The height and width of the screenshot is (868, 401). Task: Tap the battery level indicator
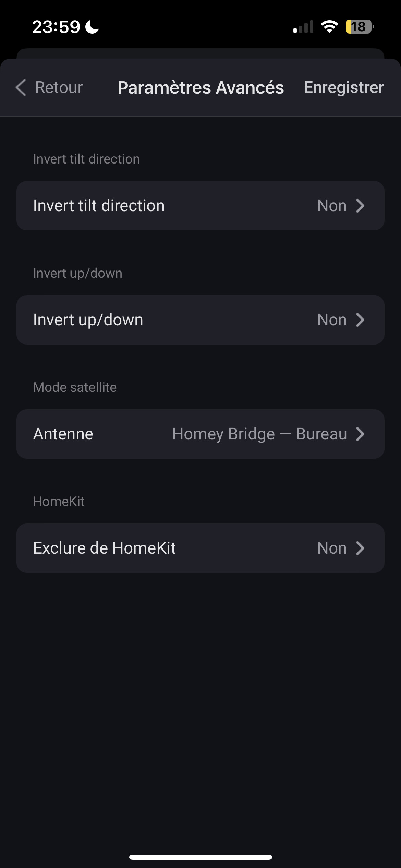pos(359,27)
